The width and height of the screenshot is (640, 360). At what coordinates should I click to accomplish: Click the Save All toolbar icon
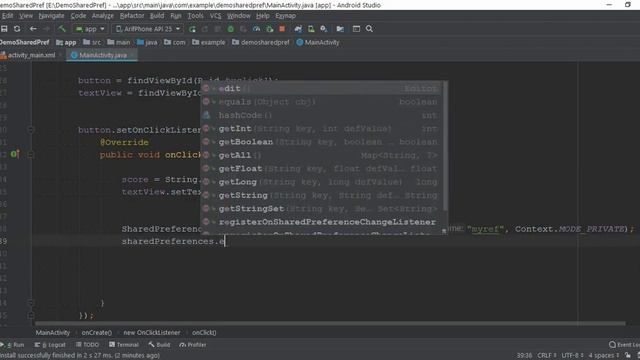click(4, 29)
